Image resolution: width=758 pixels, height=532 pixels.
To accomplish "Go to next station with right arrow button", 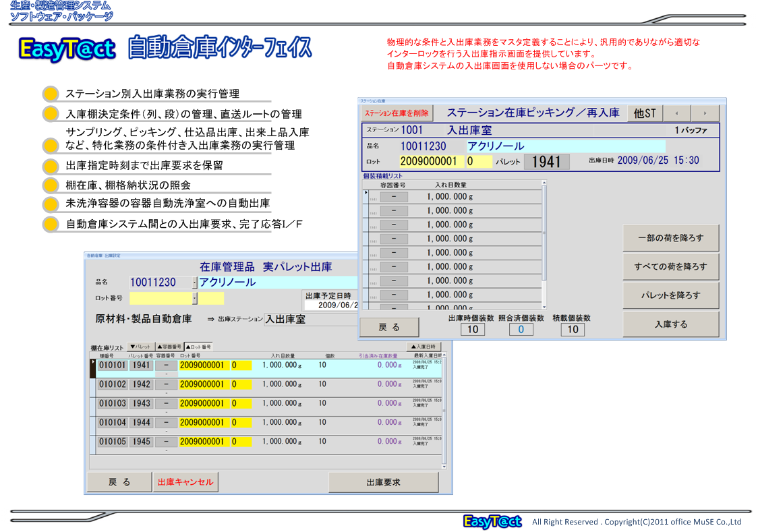I will [x=705, y=113].
